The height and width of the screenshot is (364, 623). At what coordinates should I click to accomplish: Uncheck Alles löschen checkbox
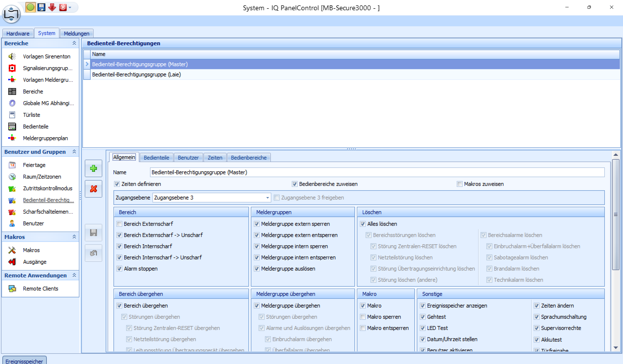pos(363,224)
